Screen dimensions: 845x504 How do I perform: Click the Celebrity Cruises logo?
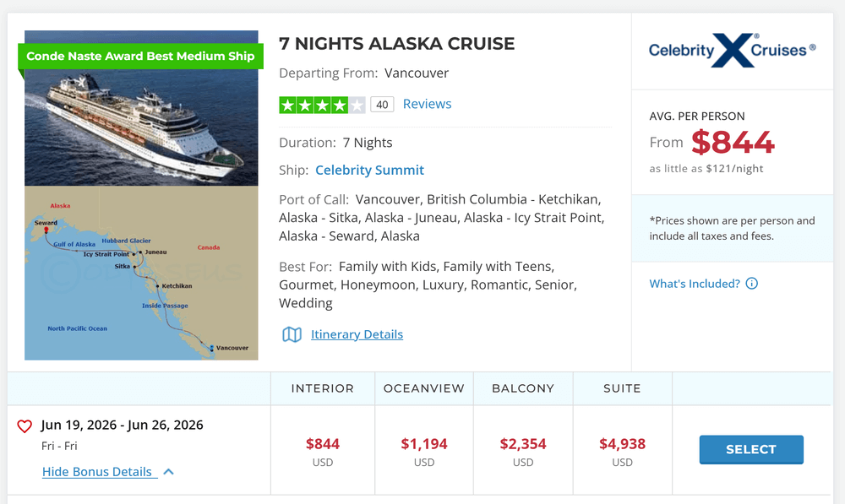[x=732, y=50]
